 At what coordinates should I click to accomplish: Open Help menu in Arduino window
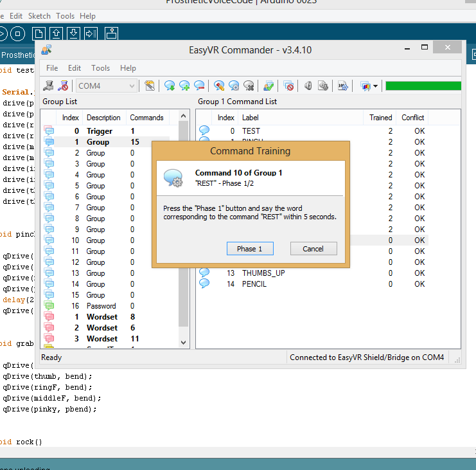coord(87,16)
